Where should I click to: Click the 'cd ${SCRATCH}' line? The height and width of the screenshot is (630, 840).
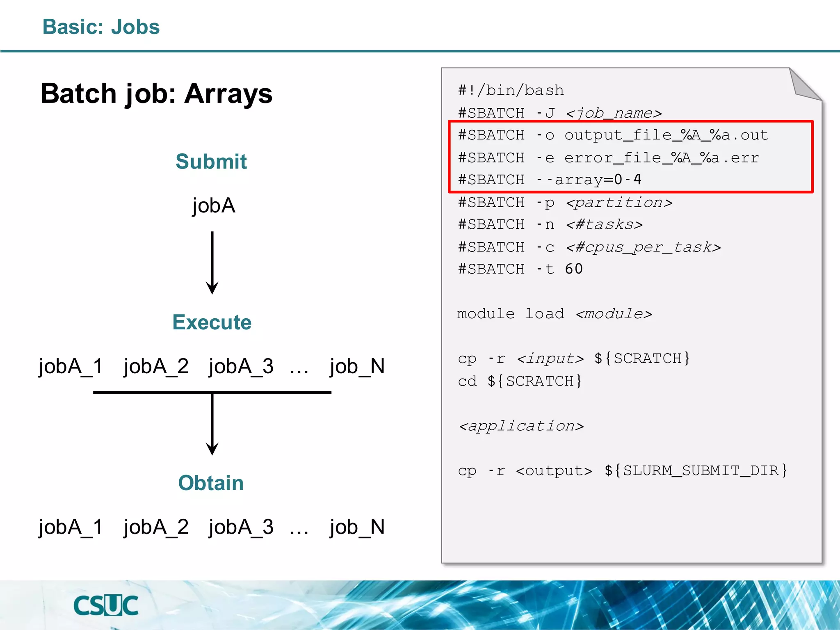pyautogui.click(x=520, y=381)
